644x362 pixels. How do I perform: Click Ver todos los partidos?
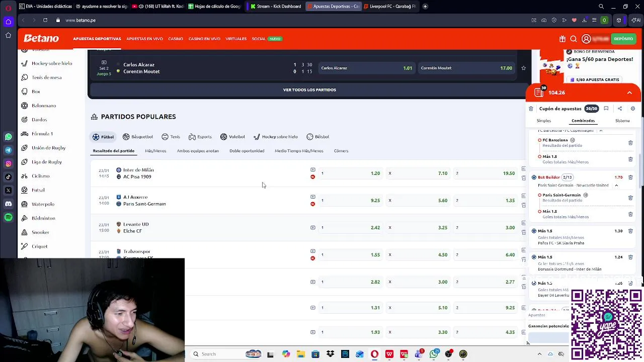pos(309,90)
